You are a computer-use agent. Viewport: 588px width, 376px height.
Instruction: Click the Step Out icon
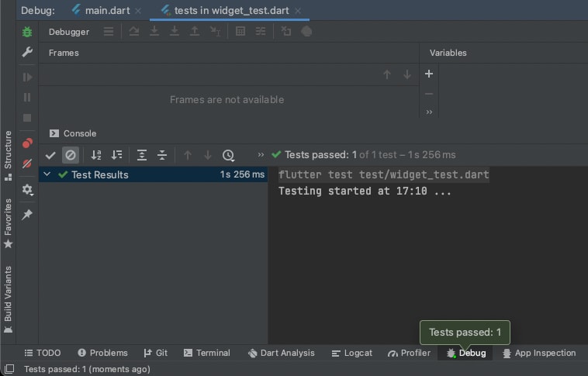[194, 32]
